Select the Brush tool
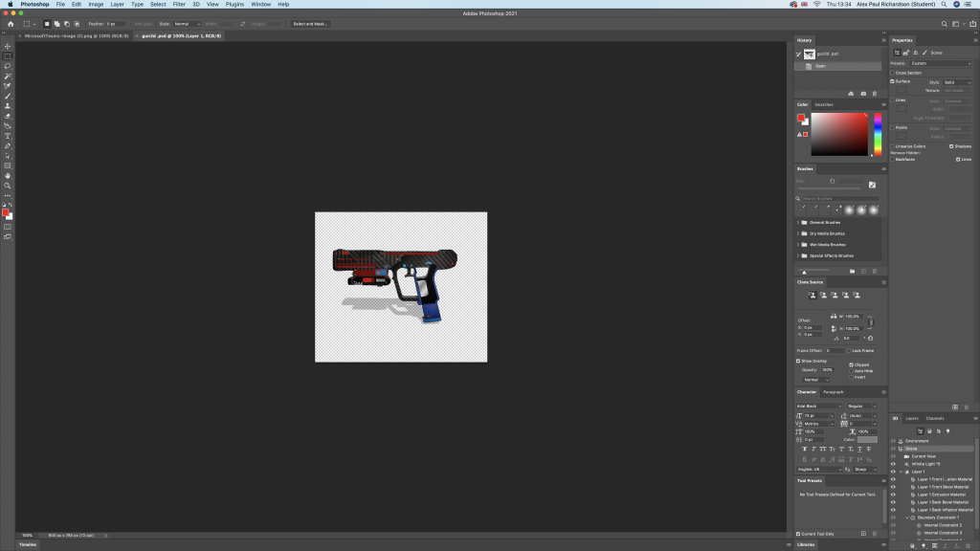The width and height of the screenshot is (980, 551). [8, 97]
